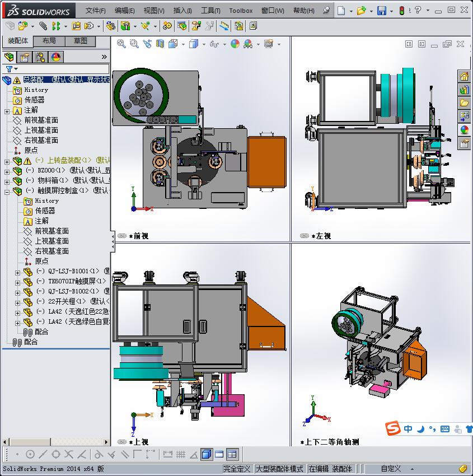Image resolution: width=473 pixels, height=476 pixels.
Task: Open the PropertyManager tab
Action: tap(24, 57)
